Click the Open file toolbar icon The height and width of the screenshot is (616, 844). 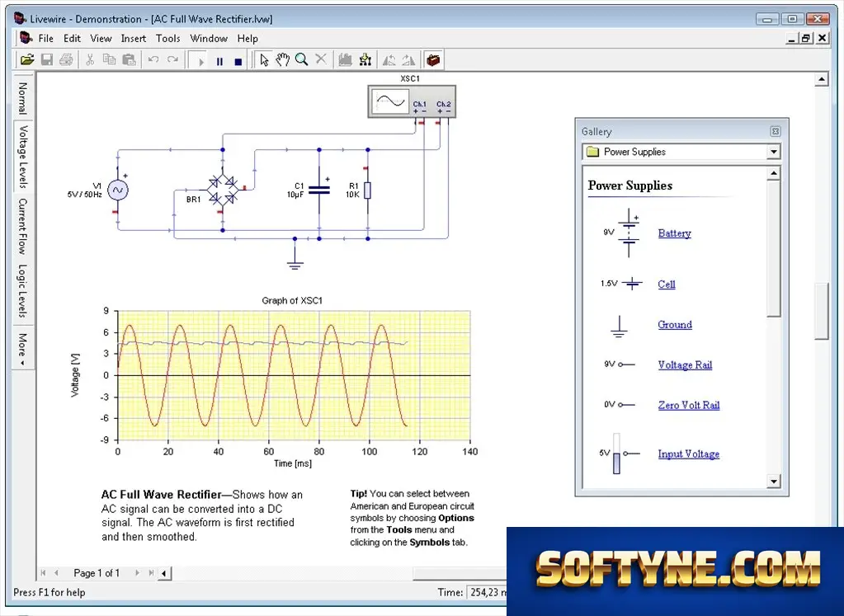point(27,59)
